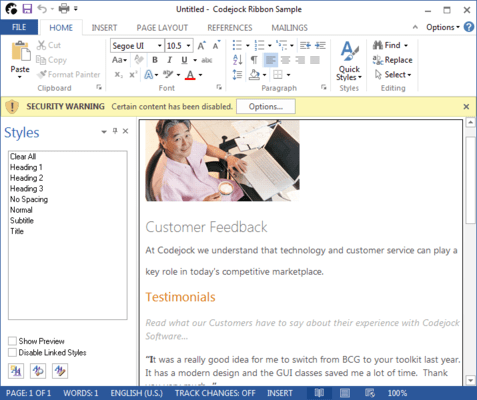Open the PAGE LAYOUT tab
Screen dimensions: 477x400
[x=162, y=28]
